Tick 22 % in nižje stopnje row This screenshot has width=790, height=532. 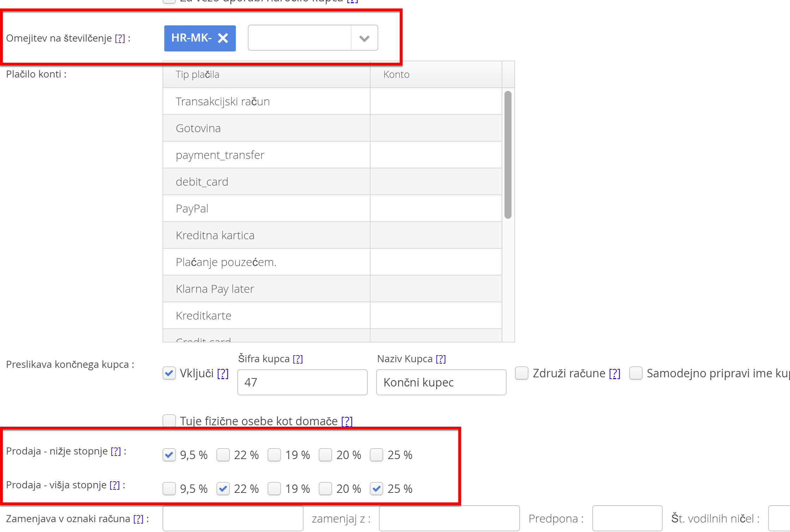tap(223, 455)
